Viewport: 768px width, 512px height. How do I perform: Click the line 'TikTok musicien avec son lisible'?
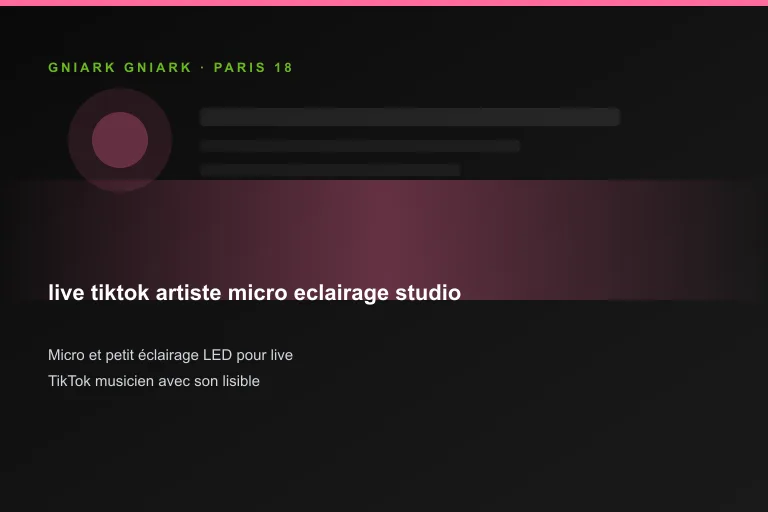pos(154,381)
